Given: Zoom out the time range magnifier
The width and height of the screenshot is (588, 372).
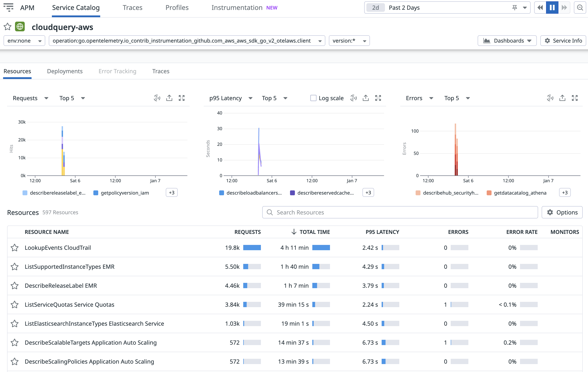Looking at the screenshot, I should click(580, 8).
